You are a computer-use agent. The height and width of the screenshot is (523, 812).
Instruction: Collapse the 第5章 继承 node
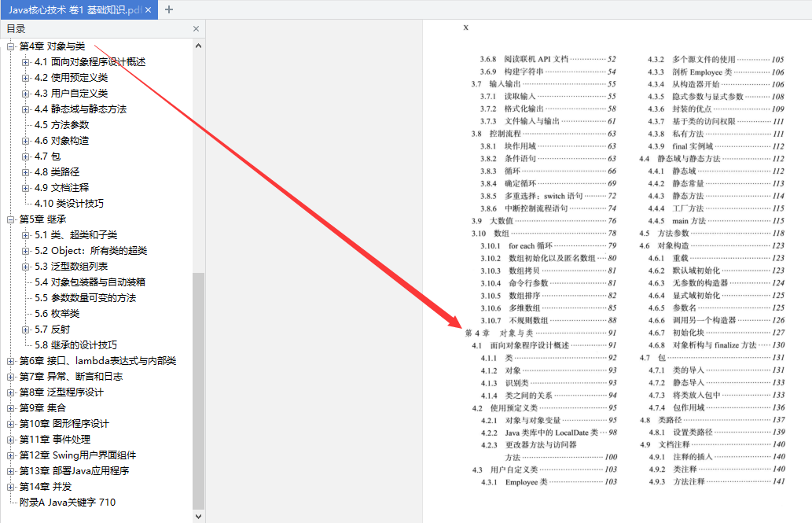[10, 219]
